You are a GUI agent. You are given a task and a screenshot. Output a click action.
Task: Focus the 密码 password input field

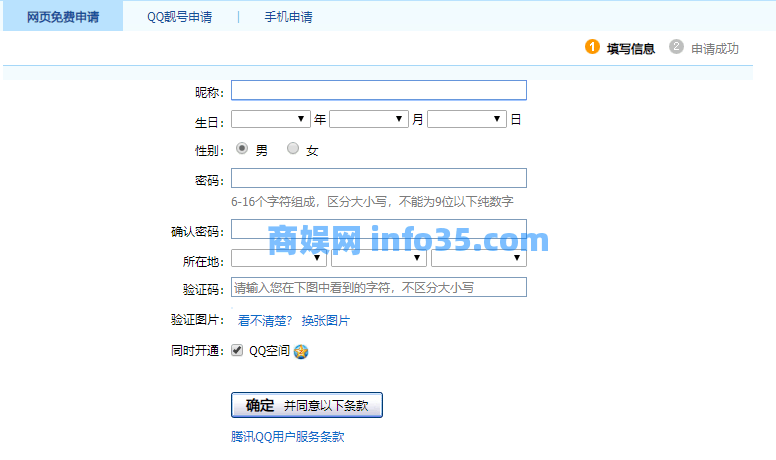tap(379, 178)
